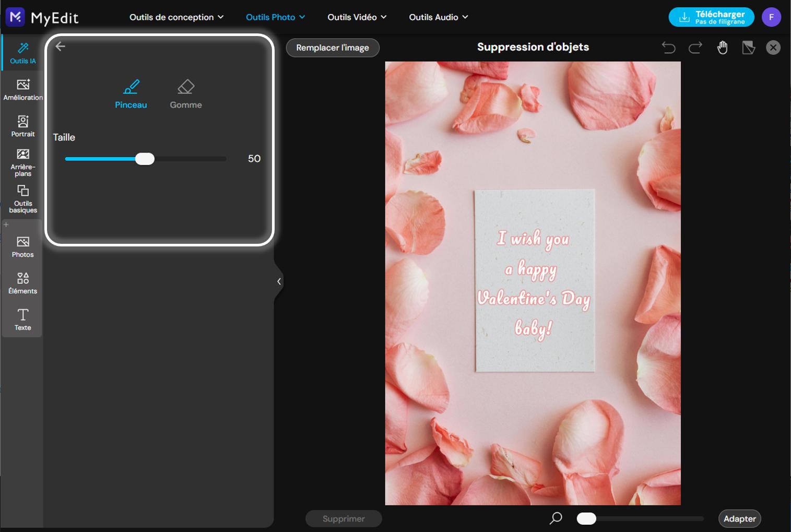Open the Amélioration tools
791x532 pixels.
(23, 89)
